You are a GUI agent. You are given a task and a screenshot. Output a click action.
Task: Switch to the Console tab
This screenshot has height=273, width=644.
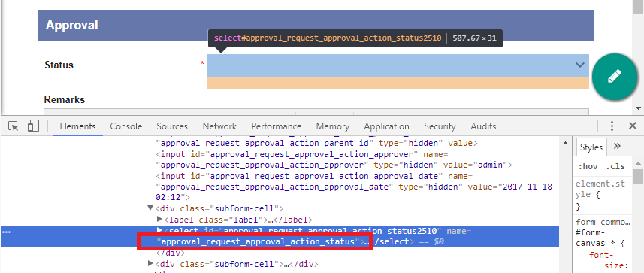126,126
